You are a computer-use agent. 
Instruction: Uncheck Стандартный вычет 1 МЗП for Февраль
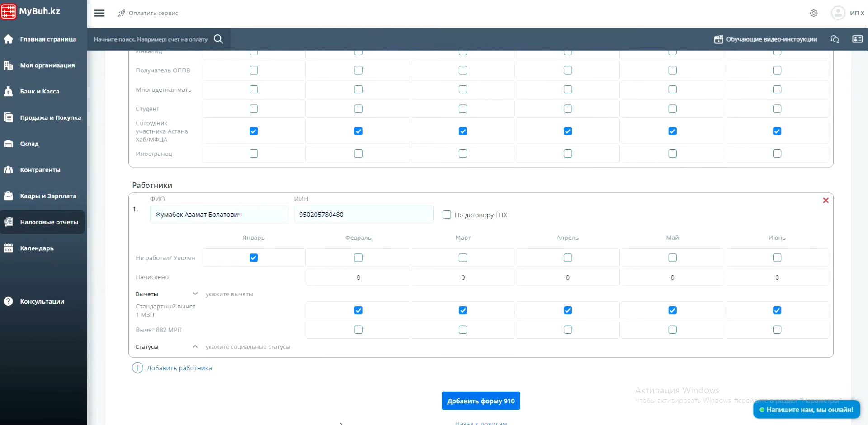(359, 310)
